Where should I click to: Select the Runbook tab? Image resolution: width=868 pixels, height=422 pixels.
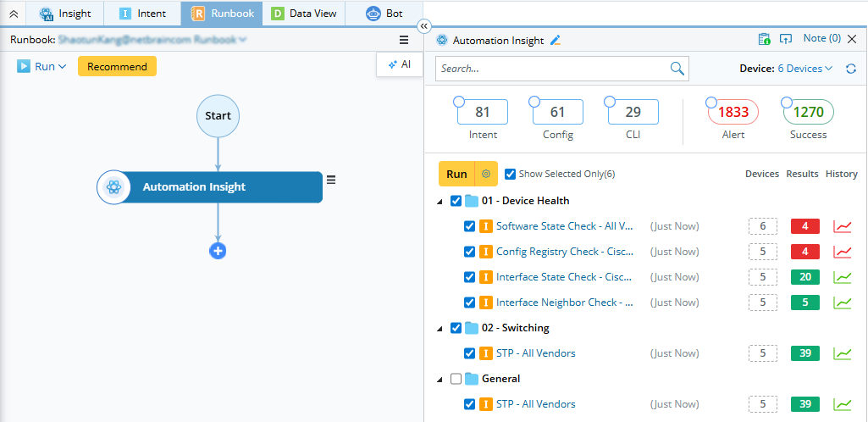[221, 14]
